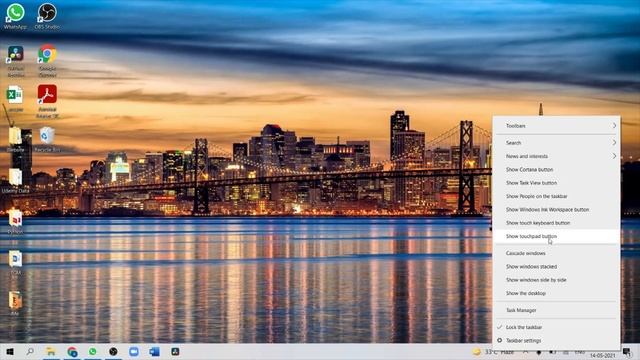The width and height of the screenshot is (640, 360).
Task: Enable Show Task View button
Action: point(556,183)
